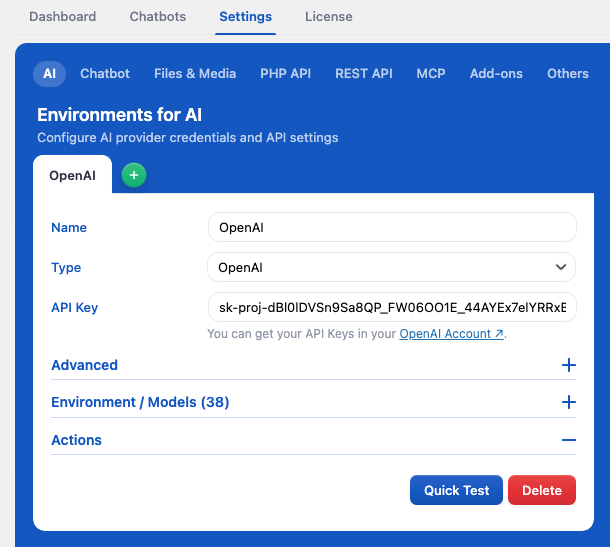This screenshot has width=610, height=547.
Task: Select the Chatbot settings sub-tab
Action: click(x=105, y=74)
